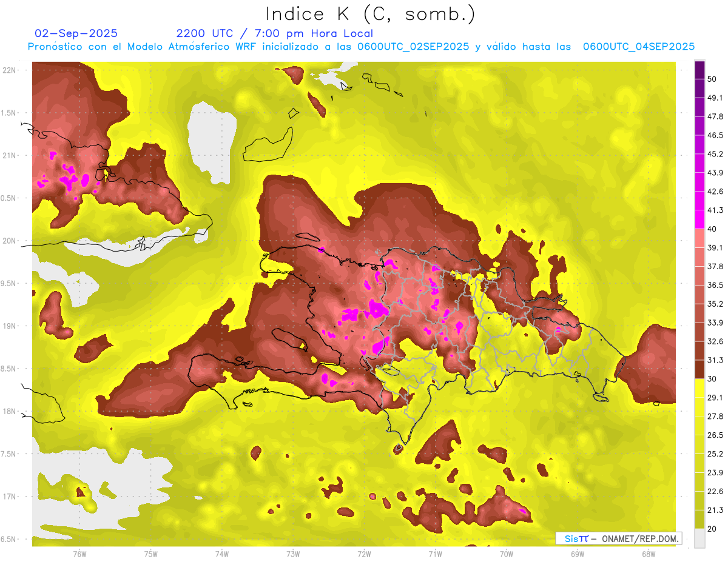Click the '20N' latitude label
The height and width of the screenshot is (562, 728).
click(10, 241)
